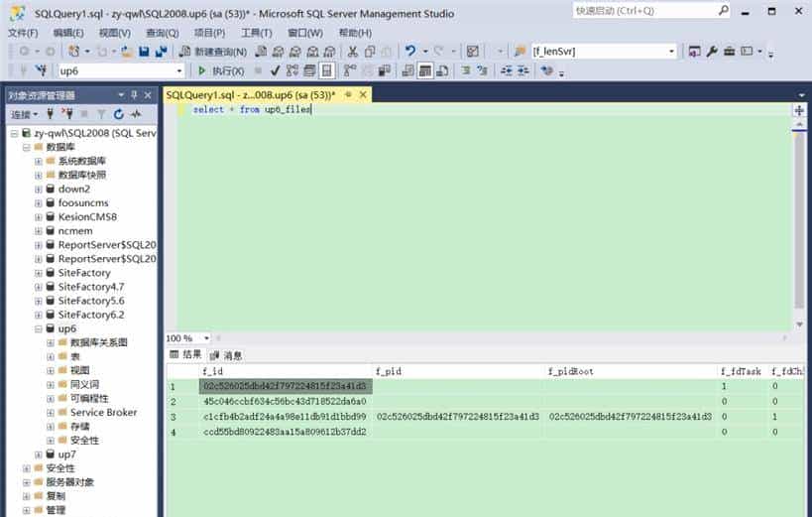This screenshot has width=812, height=517.
Task: Switch output to Results to Grid
Action: point(425,70)
